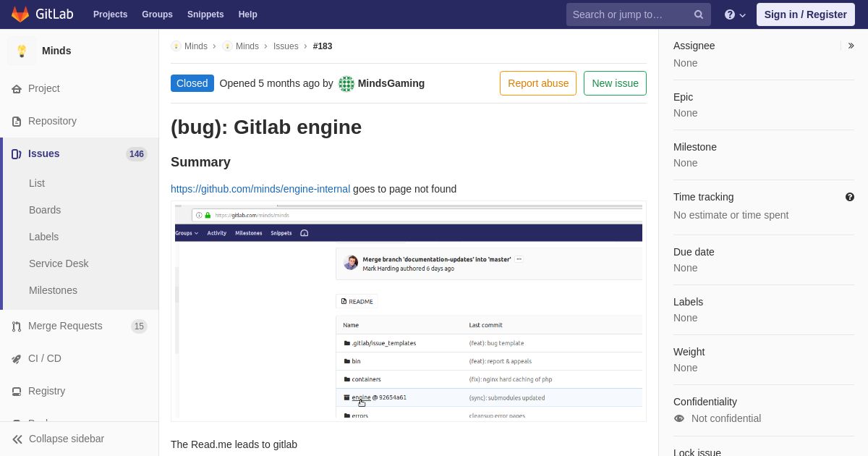Click the Milestone label in right sidebar

tap(695, 147)
